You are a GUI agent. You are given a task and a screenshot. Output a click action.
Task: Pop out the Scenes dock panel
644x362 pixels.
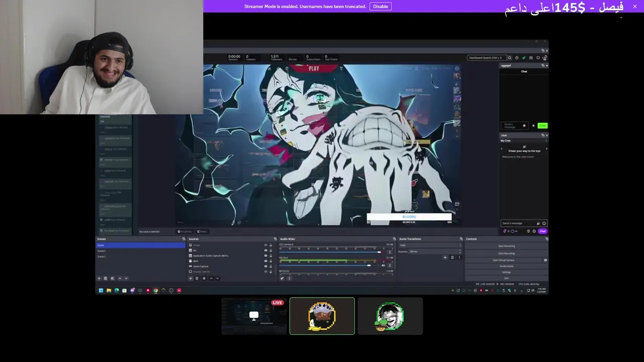tap(184, 239)
